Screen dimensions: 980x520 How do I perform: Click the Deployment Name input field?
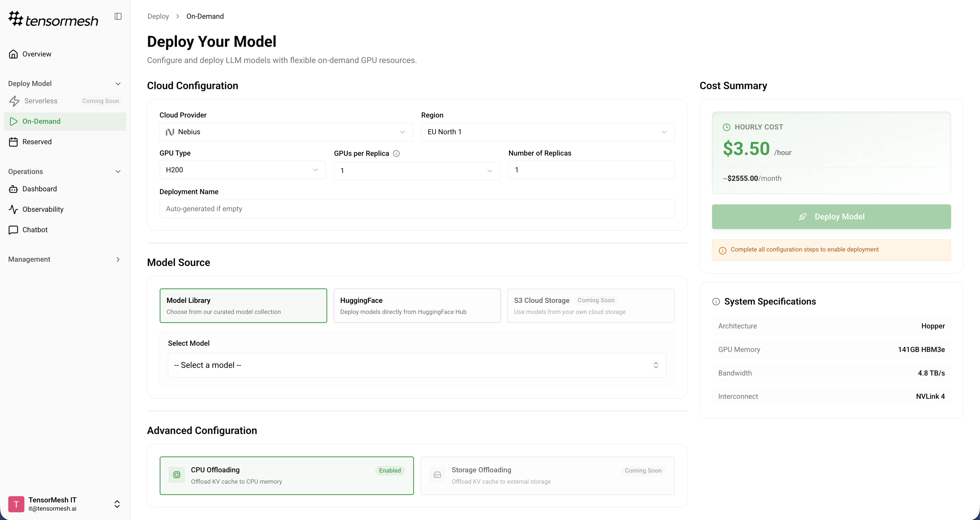pyautogui.click(x=417, y=209)
